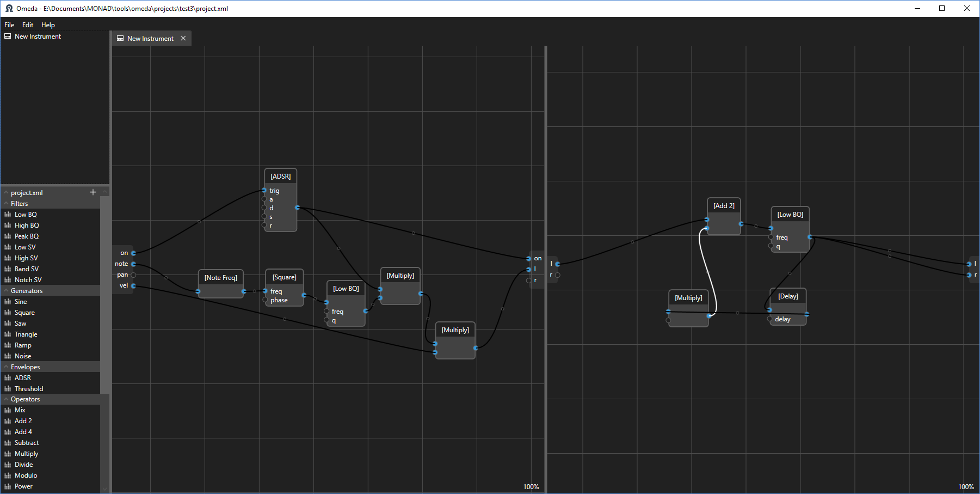Open the File menu
The height and width of the screenshot is (494, 980).
pyautogui.click(x=9, y=25)
